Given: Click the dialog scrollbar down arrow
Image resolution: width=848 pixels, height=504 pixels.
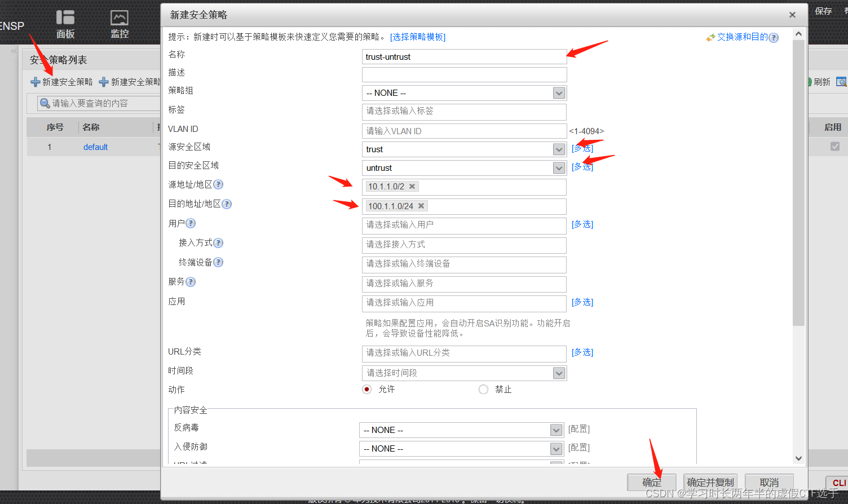Looking at the screenshot, I should click(798, 458).
